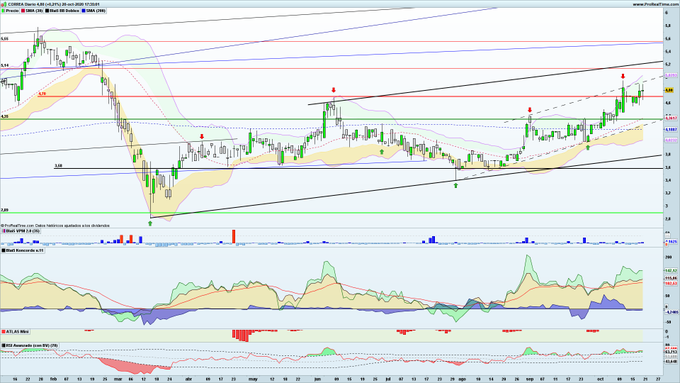Click the yellow 4,80 current price tag
Screen dimensions: 680x383
point(669,90)
